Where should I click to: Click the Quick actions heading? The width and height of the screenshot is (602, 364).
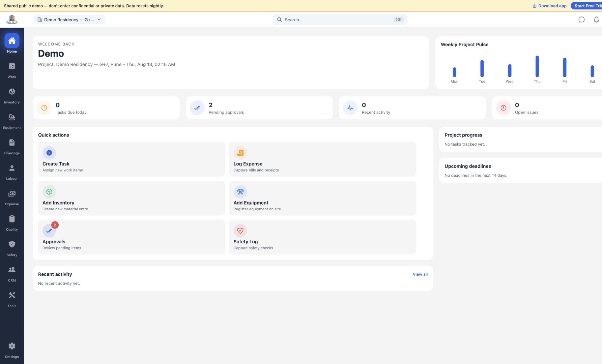coord(54,135)
